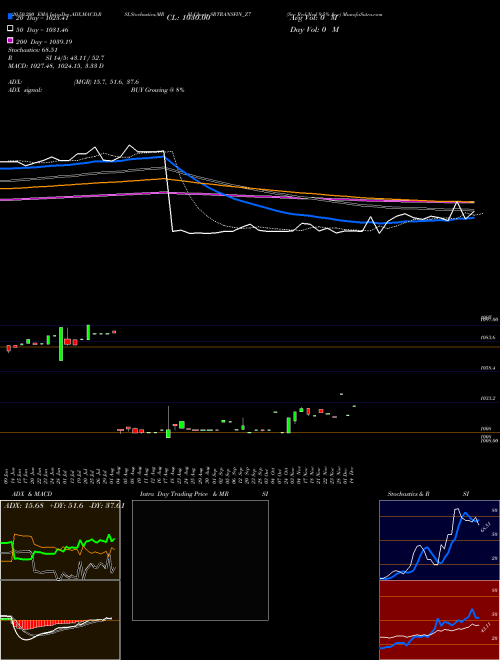
Task: Click the 'Stochastics & R' panel title
Action: (x=409, y=494)
